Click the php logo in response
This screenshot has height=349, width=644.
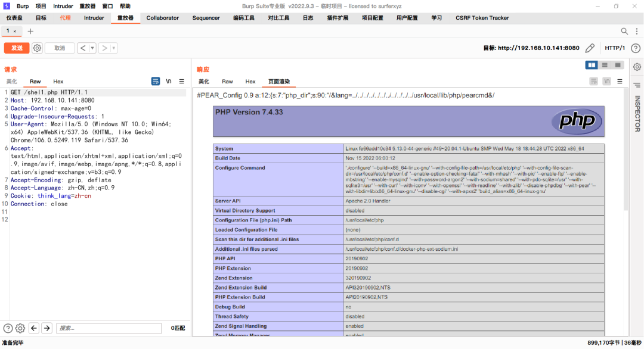[x=577, y=120]
